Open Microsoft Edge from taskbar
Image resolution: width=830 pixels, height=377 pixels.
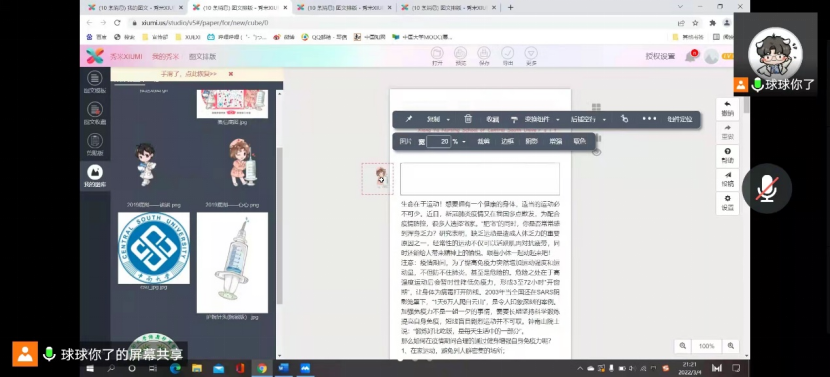click(x=175, y=369)
